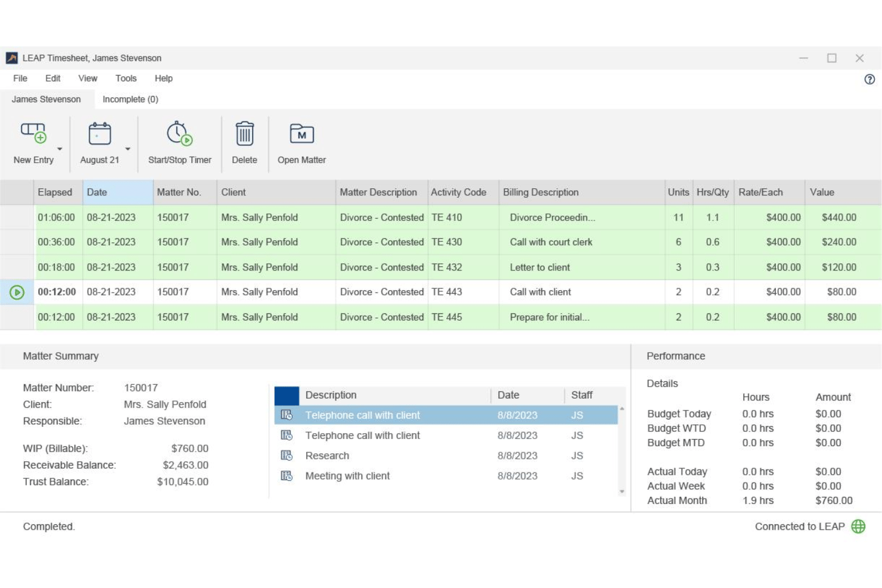Open the File menu
This screenshot has height=588, width=882.
20,78
